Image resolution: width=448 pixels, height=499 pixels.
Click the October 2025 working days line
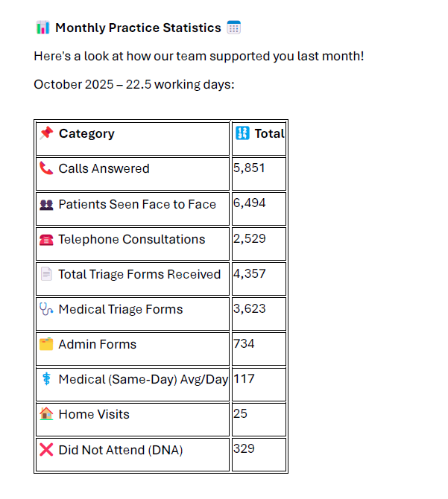[134, 84]
